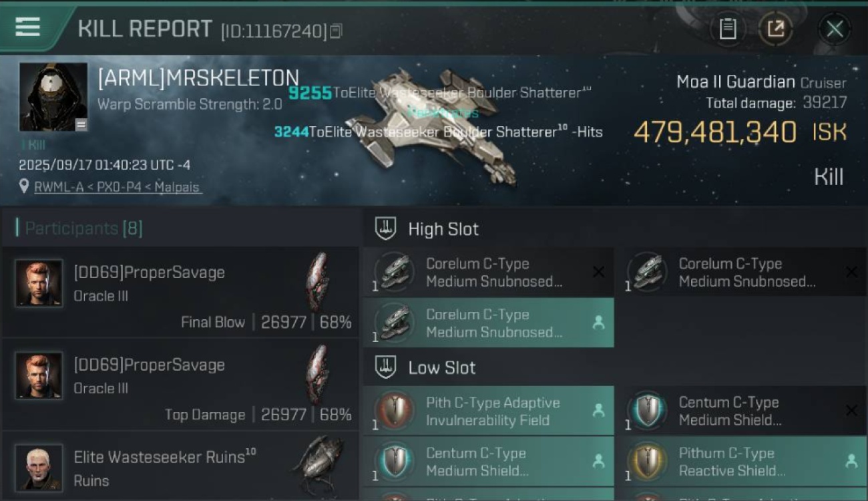
Task: Click the Pithum C-Type Reactive Shield icon
Action: (647, 462)
